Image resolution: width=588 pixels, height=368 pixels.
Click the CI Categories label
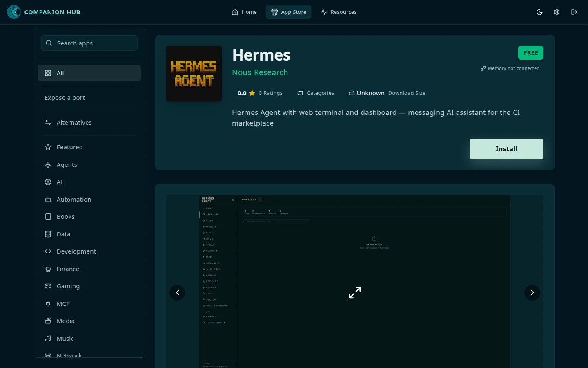[x=316, y=93]
